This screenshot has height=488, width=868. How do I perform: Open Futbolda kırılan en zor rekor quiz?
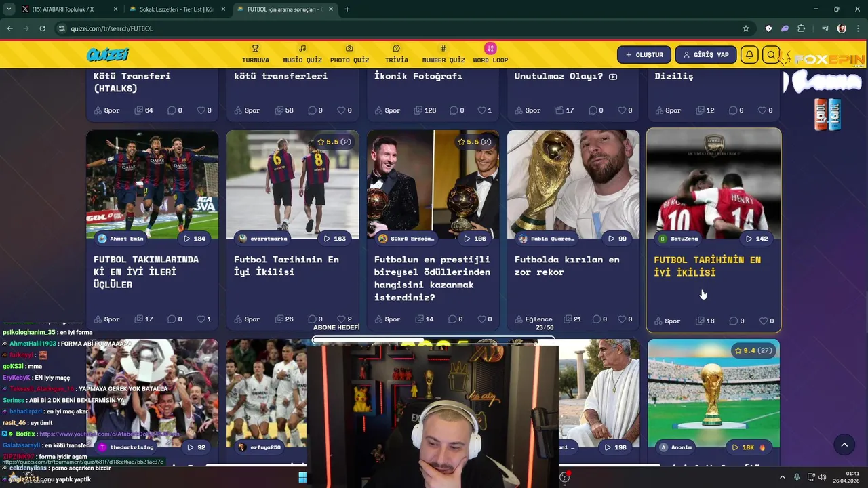click(x=567, y=266)
